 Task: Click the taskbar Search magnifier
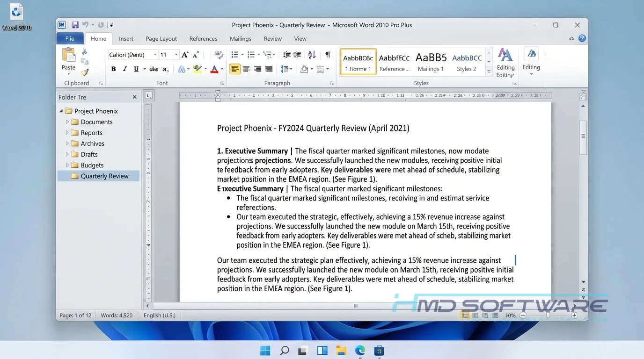284,350
